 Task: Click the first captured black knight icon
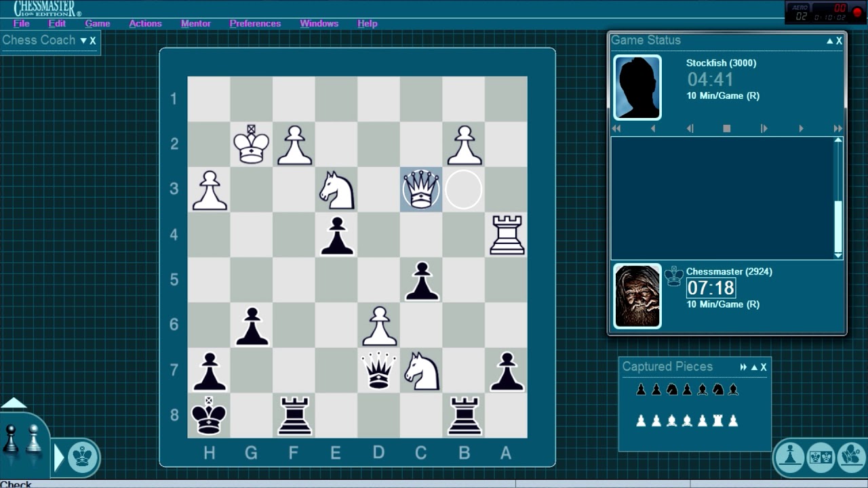click(x=671, y=390)
